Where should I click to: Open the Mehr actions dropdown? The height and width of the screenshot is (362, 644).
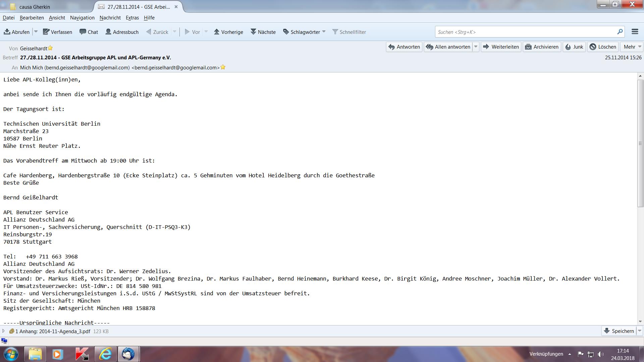click(632, 47)
